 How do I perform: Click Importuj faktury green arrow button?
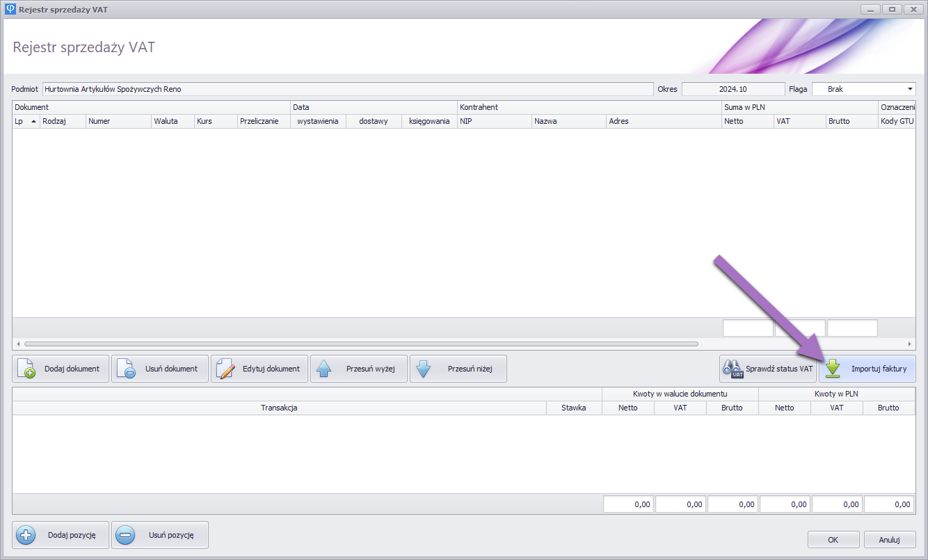pos(867,369)
